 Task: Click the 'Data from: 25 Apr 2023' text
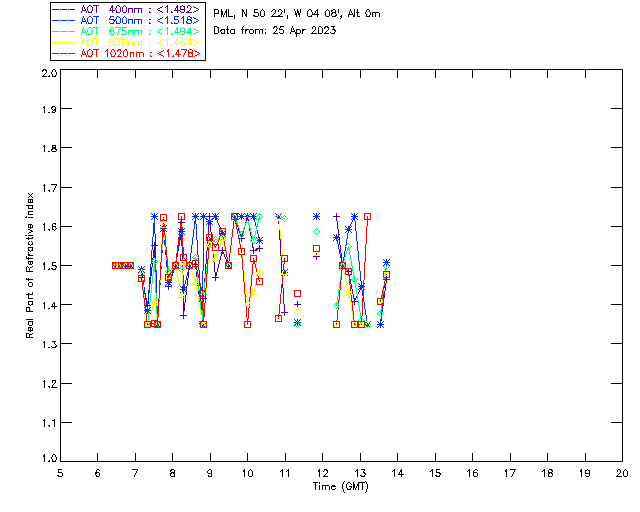click(x=275, y=31)
